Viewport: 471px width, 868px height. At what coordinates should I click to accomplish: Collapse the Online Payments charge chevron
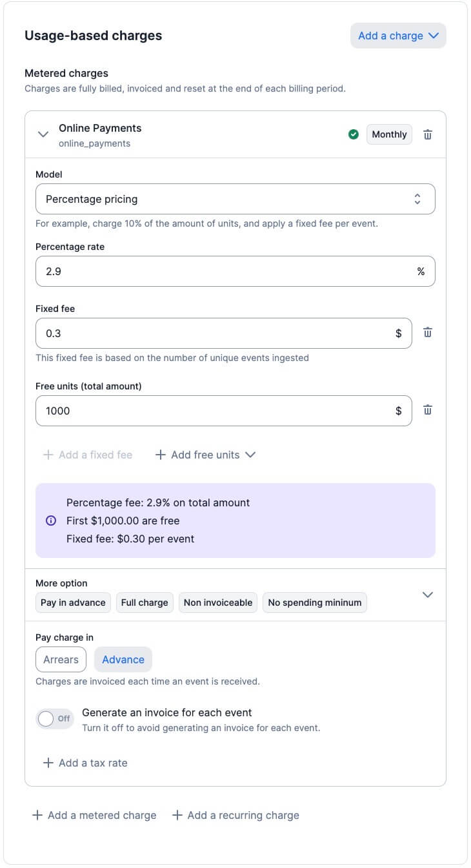point(43,134)
